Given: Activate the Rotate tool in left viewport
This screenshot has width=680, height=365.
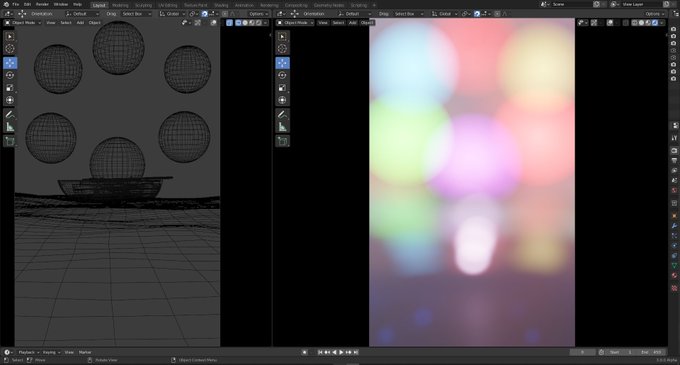Looking at the screenshot, I should click(10, 75).
